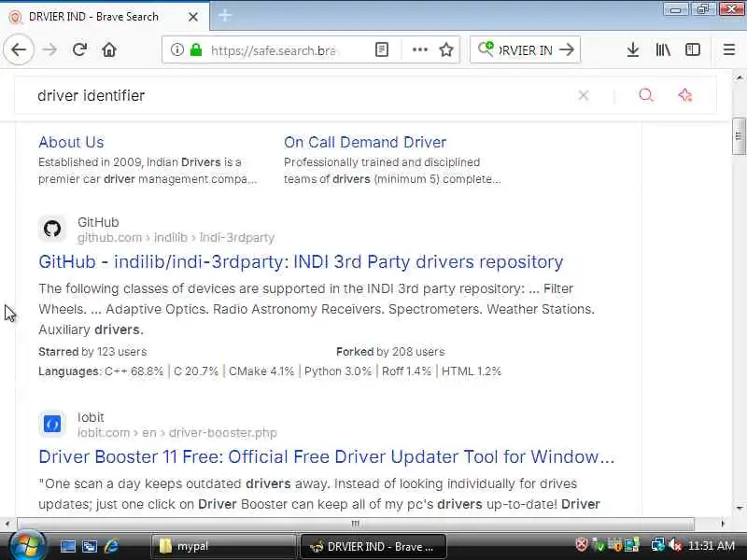Click the 'Starred by 123 users' text

(92, 352)
